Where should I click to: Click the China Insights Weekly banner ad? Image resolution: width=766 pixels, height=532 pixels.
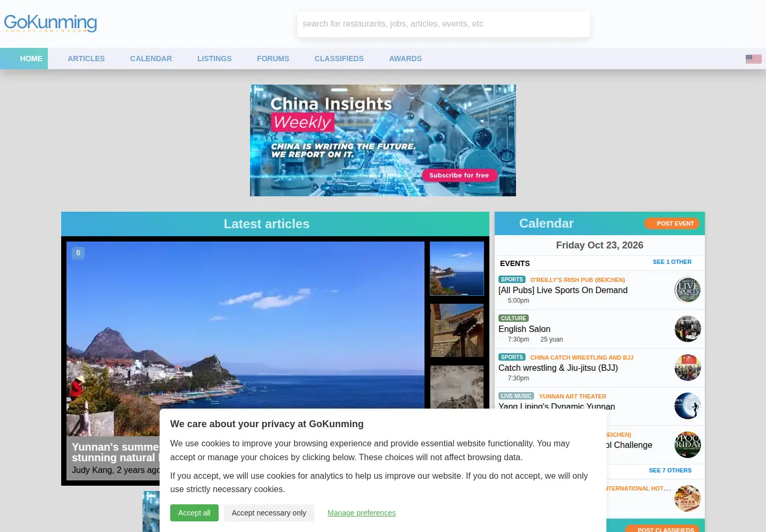coord(383,140)
